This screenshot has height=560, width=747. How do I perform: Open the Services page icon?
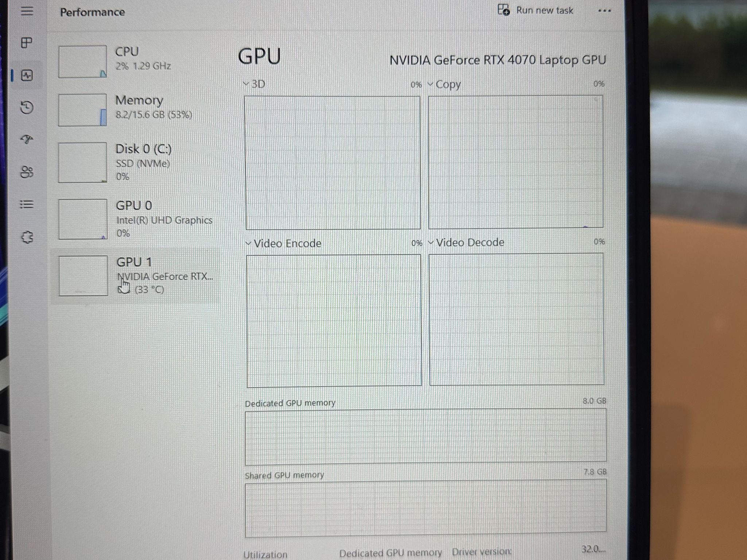tap(27, 237)
